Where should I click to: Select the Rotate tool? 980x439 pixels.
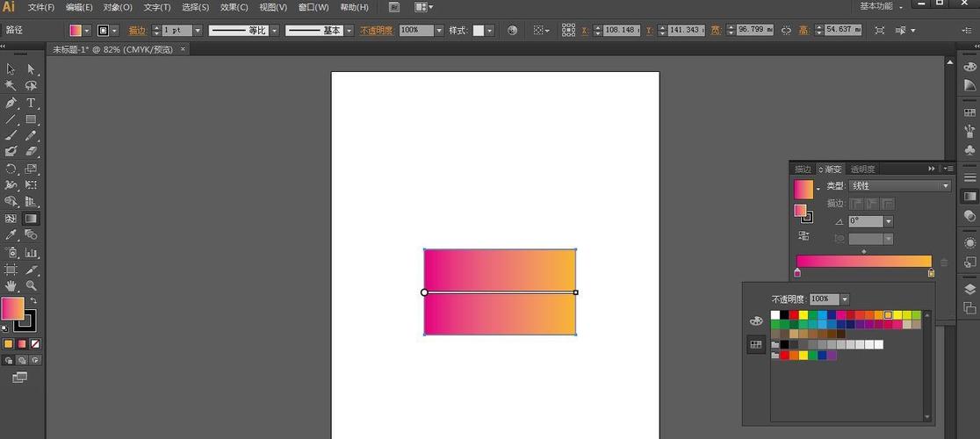click(11, 169)
